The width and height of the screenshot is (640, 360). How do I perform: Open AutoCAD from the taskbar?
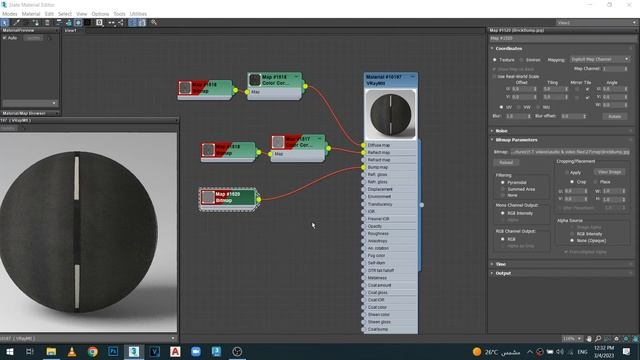tap(175, 352)
